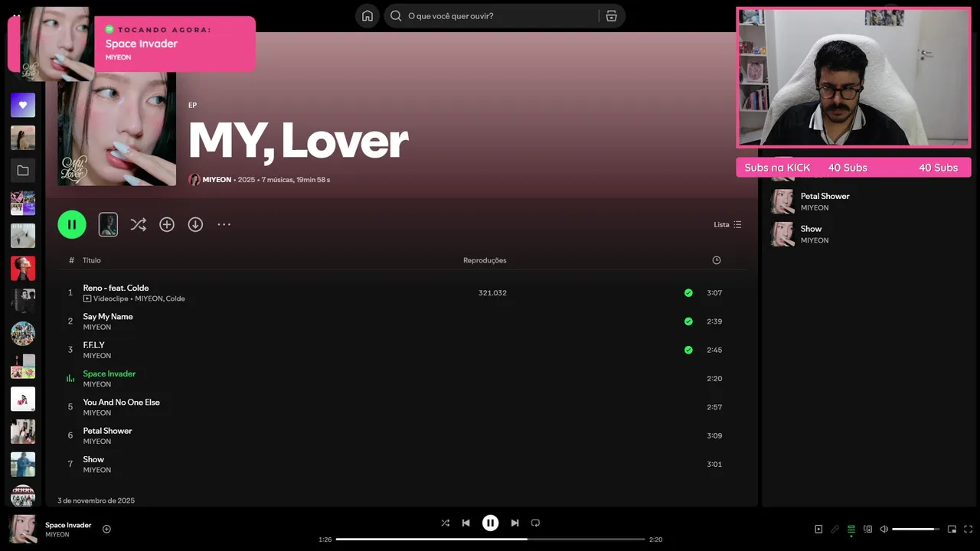Open the Space Invader title in player bar
This screenshot has width=980, height=551.
coord(68,525)
